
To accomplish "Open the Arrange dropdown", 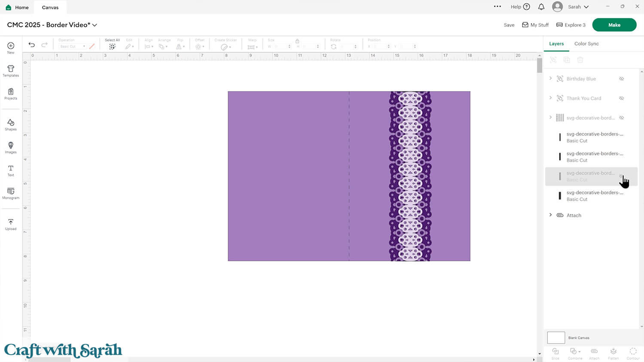I will pyautogui.click(x=164, y=46).
